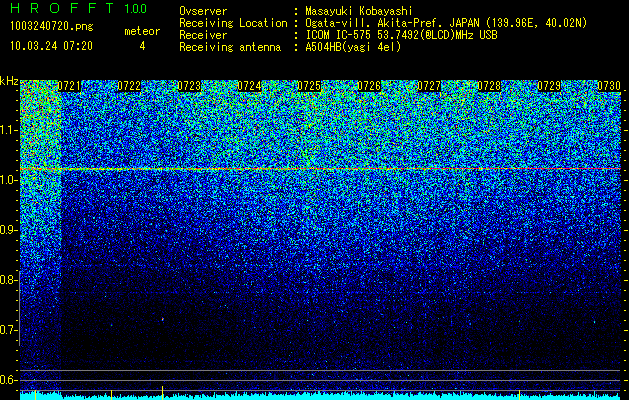The width and height of the screenshot is (629, 400).
Task: Click the 0727 time marker
Action: pyautogui.click(x=429, y=86)
